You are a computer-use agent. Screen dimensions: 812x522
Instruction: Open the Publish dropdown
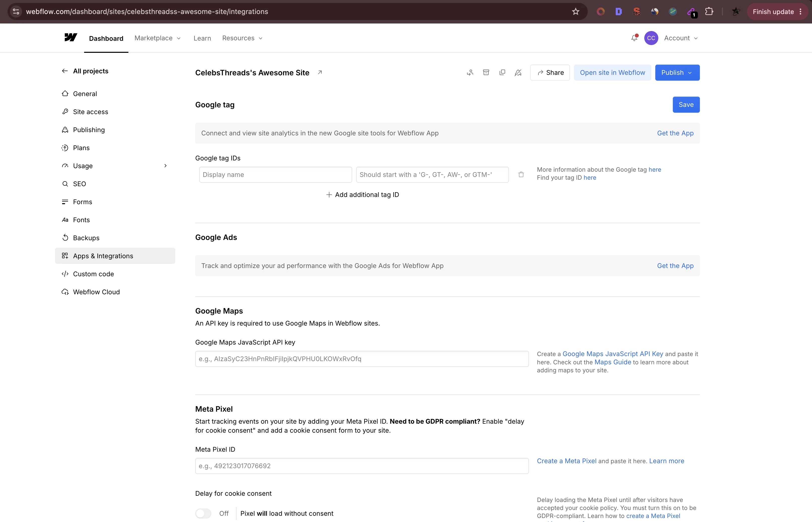tap(677, 73)
